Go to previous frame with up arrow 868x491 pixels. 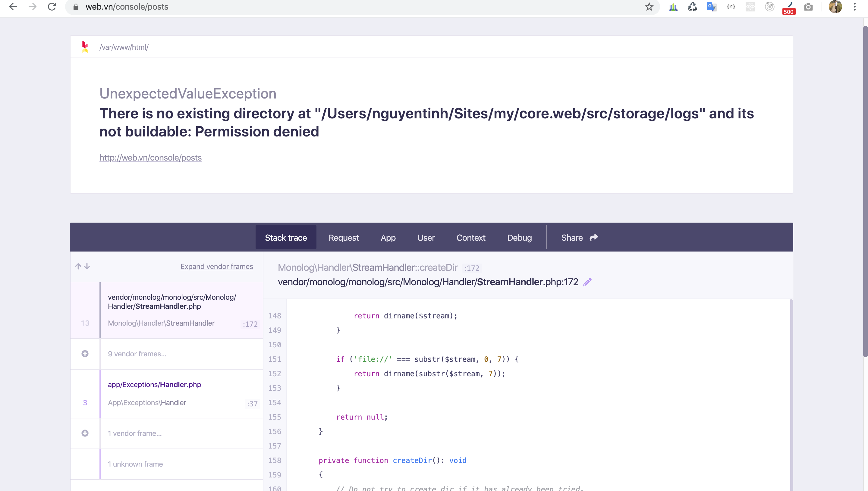78,266
